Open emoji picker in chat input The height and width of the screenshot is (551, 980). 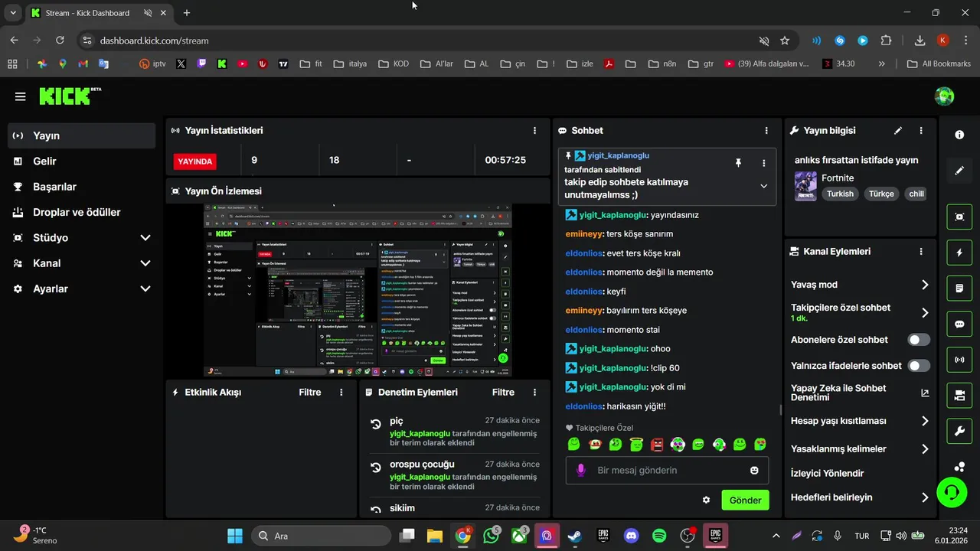(x=754, y=470)
